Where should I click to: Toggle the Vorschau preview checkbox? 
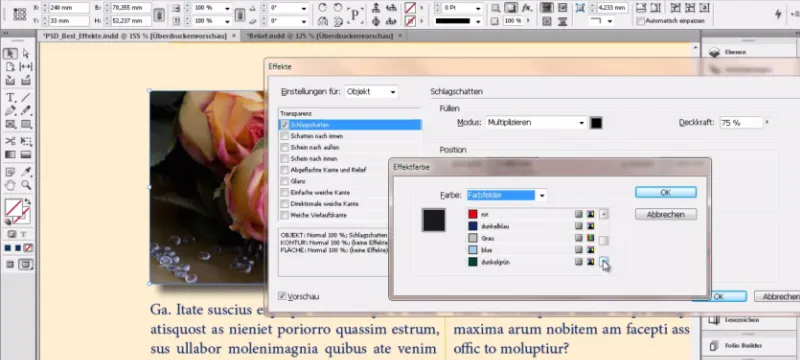pyautogui.click(x=282, y=296)
